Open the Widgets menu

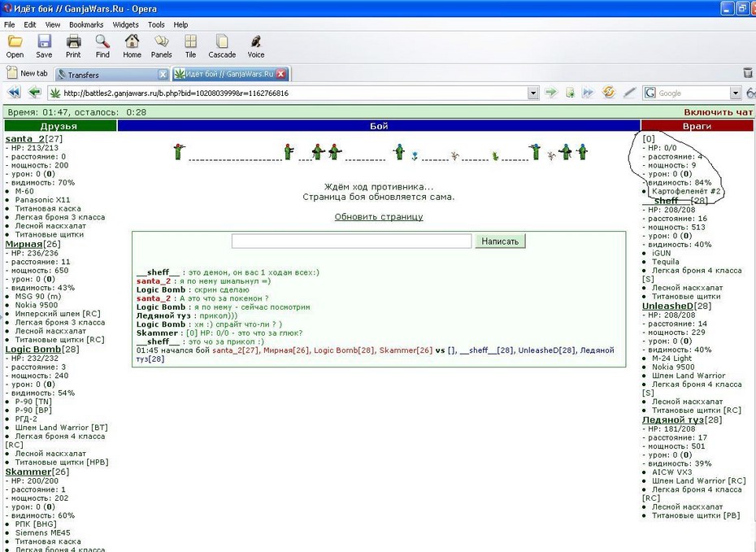click(125, 24)
